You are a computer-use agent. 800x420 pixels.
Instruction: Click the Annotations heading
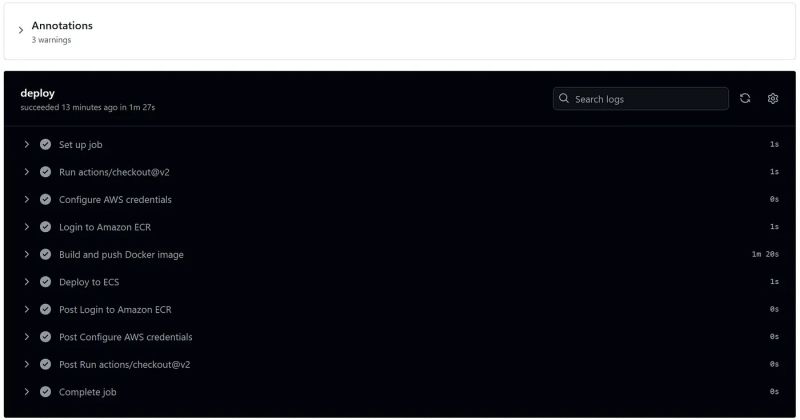coord(62,26)
